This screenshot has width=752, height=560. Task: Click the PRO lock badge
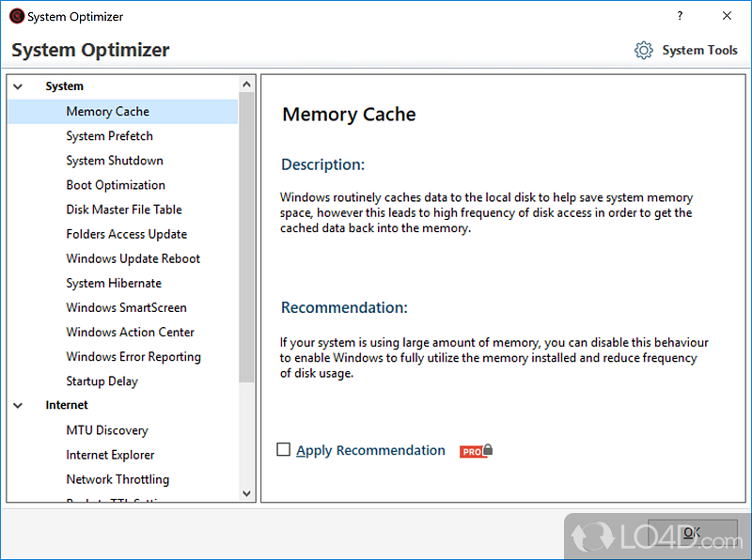476,451
